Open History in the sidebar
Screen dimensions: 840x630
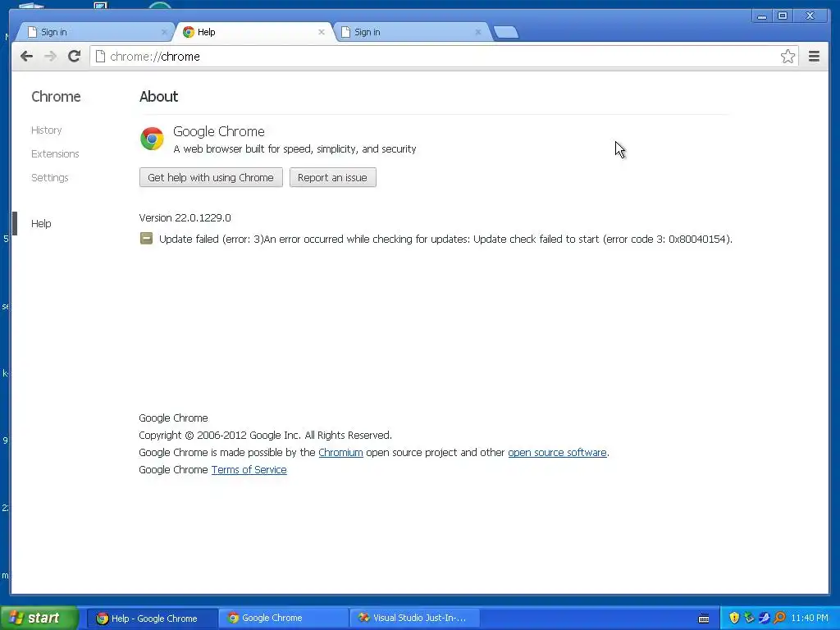[x=47, y=130]
